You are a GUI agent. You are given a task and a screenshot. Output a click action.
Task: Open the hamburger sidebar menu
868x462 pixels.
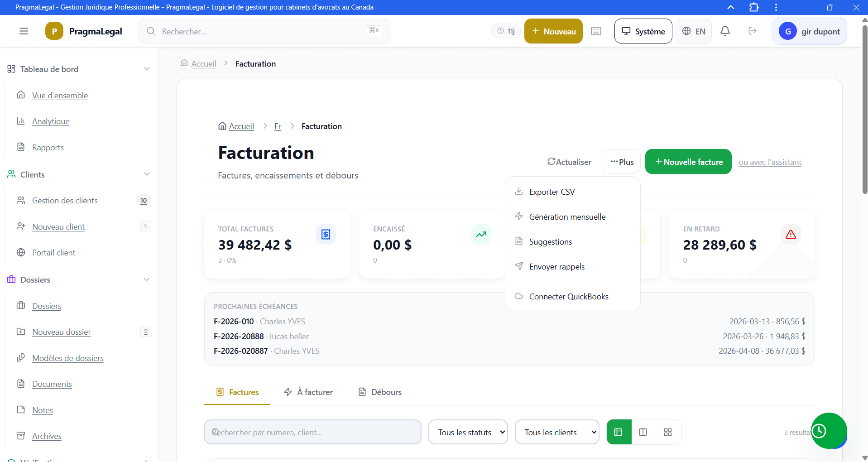tap(24, 31)
